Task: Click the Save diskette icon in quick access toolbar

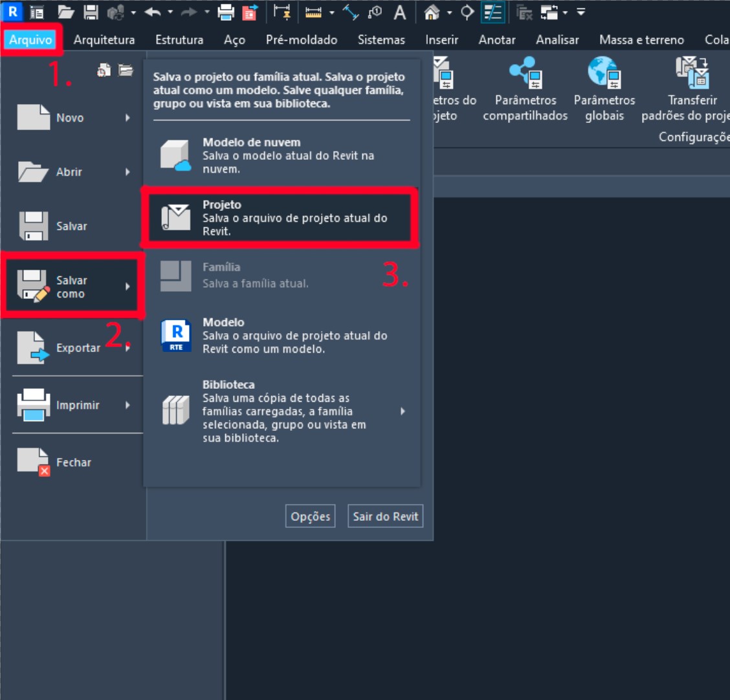Action: 91,12
